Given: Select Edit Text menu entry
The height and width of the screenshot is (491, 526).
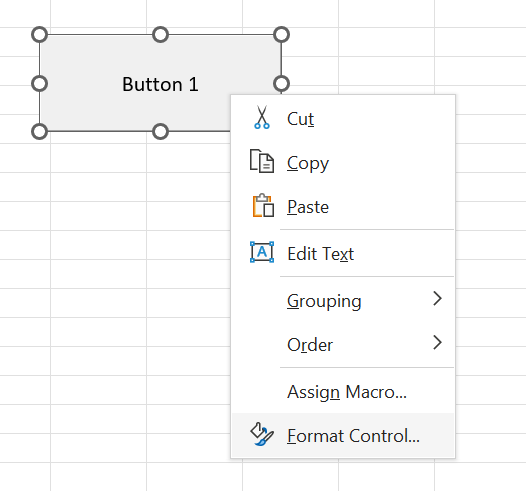Looking at the screenshot, I should [343, 254].
